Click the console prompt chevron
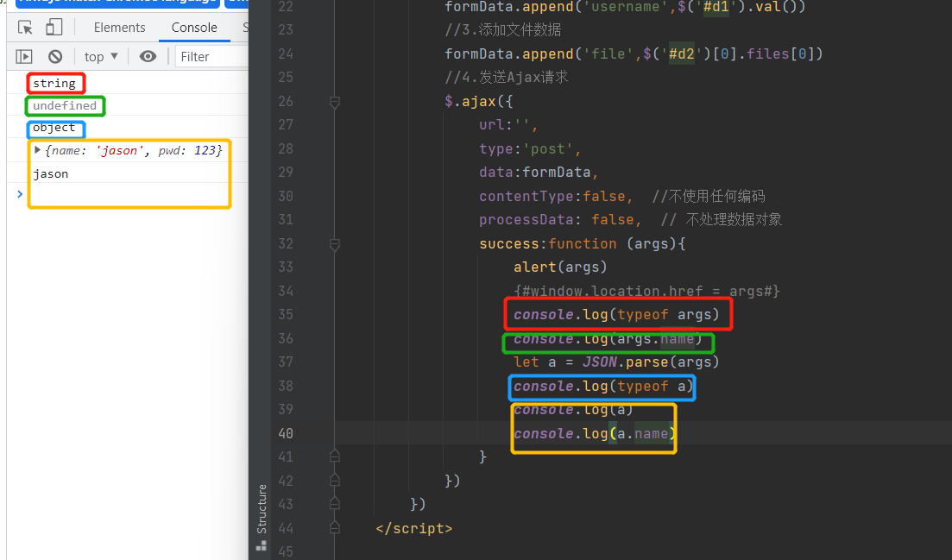 click(20, 194)
